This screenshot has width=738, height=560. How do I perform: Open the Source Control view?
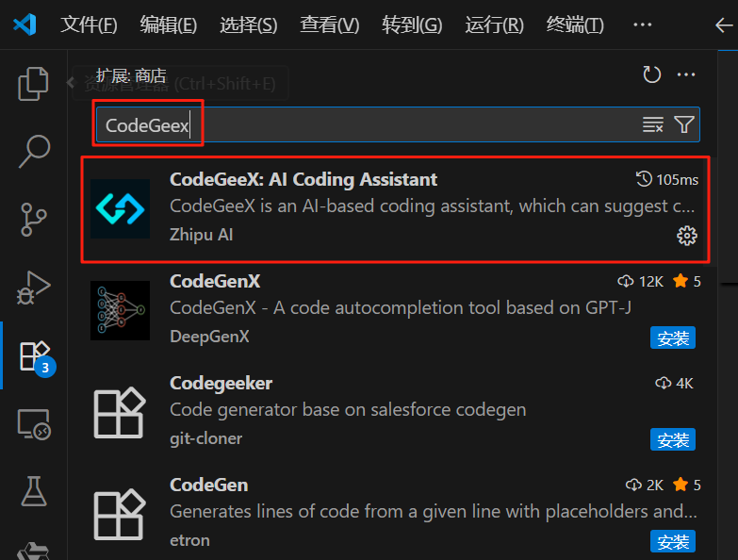(34, 220)
